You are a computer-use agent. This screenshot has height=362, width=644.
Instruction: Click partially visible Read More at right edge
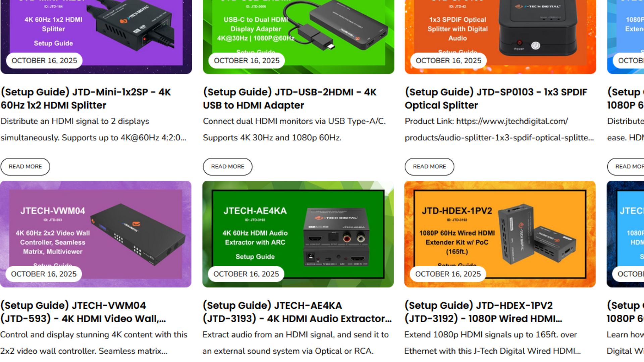(626, 167)
